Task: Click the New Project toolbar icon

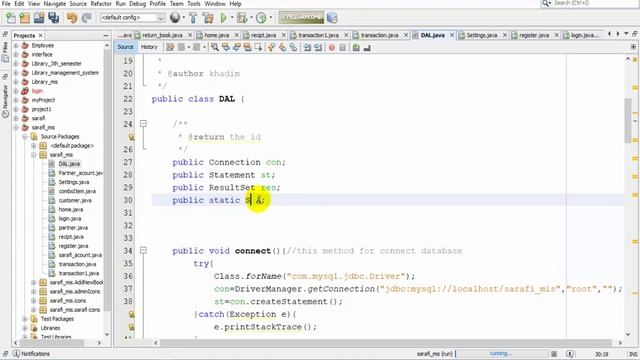Action: tap(25, 18)
